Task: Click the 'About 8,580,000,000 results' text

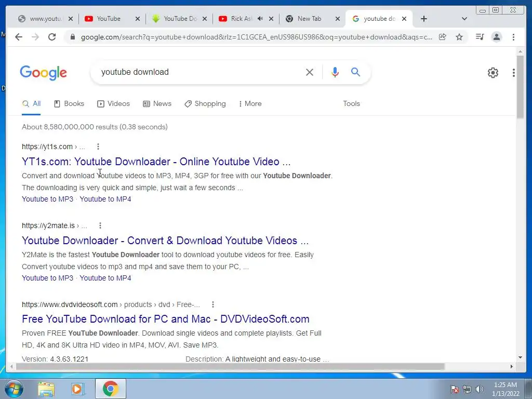Action: (x=95, y=127)
